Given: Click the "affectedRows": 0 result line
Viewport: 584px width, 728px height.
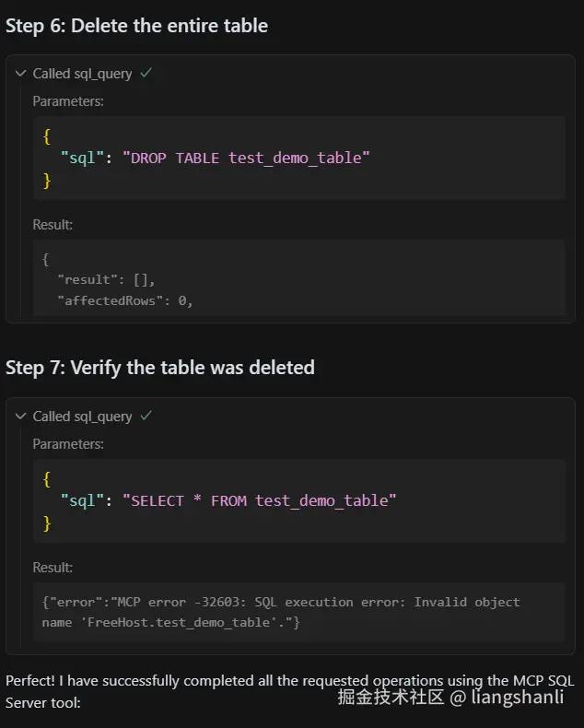Looking at the screenshot, I should click(124, 300).
